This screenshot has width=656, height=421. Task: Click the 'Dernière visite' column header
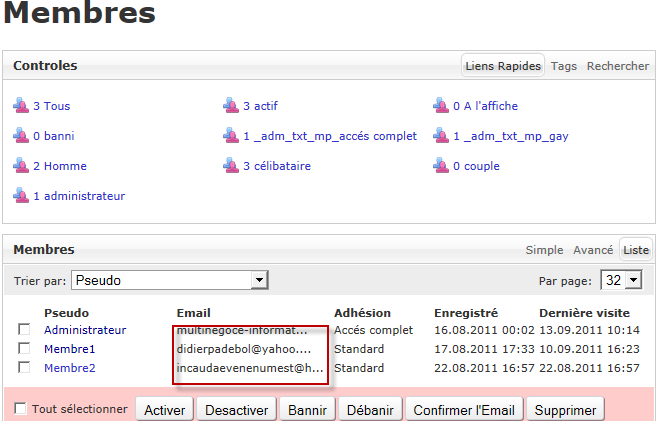click(x=584, y=313)
